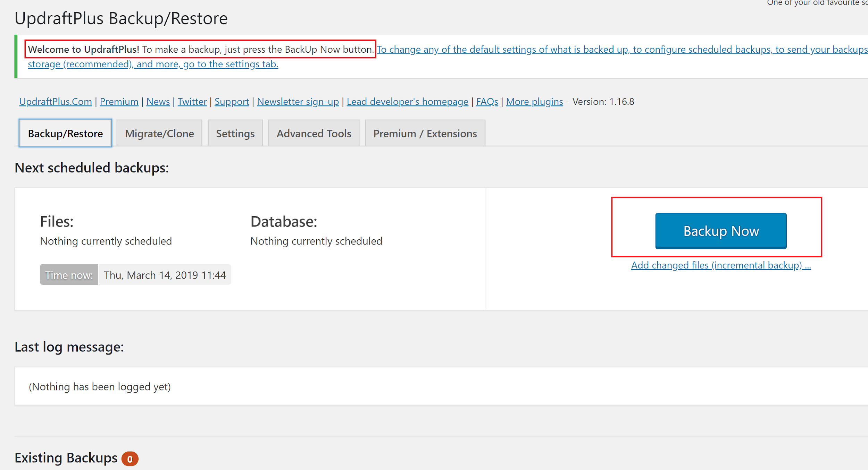Open the Premium link in the links row
Viewport: 868px width, 470px height.
pos(119,102)
